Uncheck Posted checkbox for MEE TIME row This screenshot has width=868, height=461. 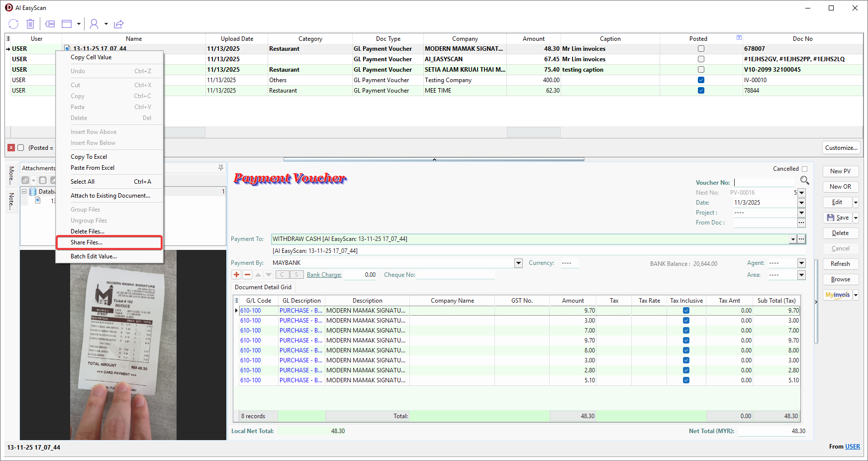click(x=701, y=91)
